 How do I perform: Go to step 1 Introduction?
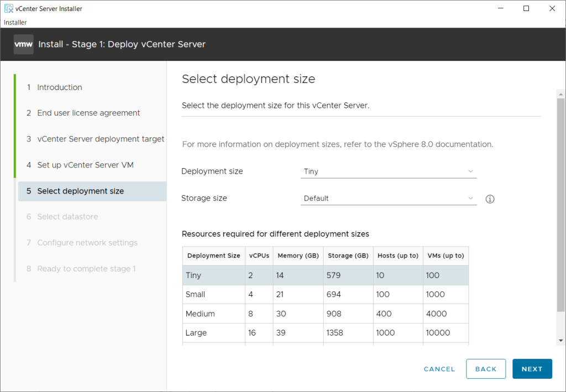tap(60, 87)
